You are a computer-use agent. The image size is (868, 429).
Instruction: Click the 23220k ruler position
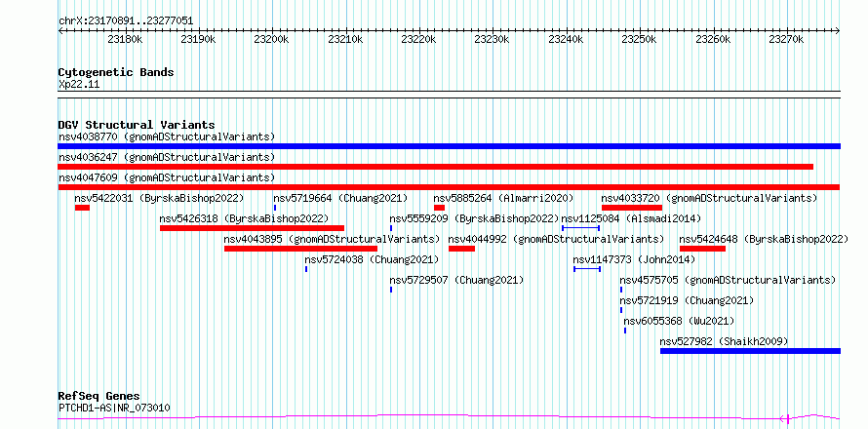tap(419, 40)
